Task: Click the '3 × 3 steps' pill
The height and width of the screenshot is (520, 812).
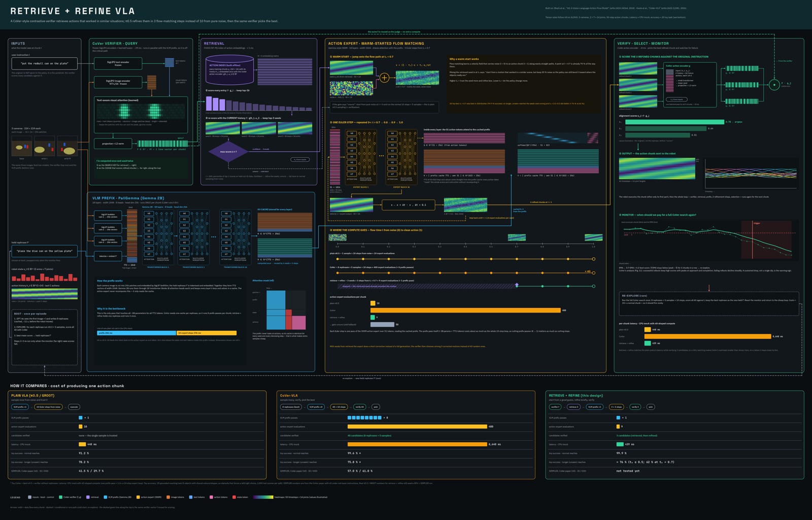Action: pyautogui.click(x=616, y=407)
